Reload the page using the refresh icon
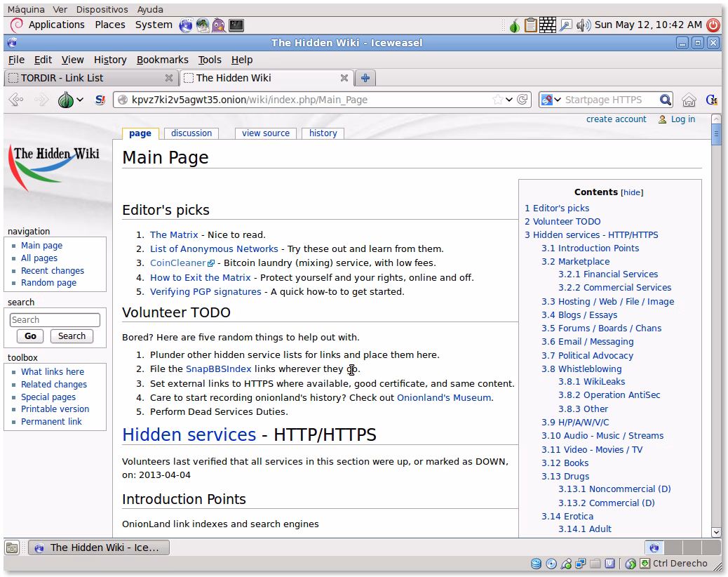This screenshot has height=577, width=728. [x=523, y=100]
